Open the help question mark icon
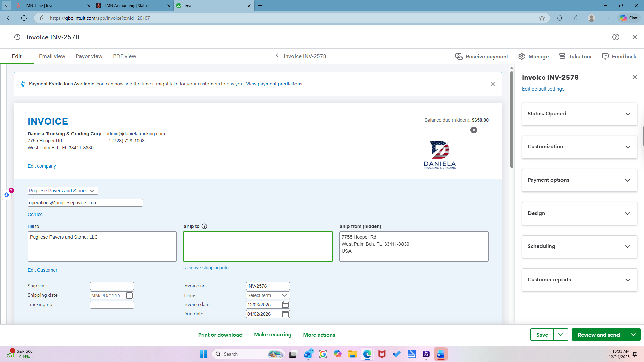Viewport: 644px width, 362px height. tap(615, 37)
